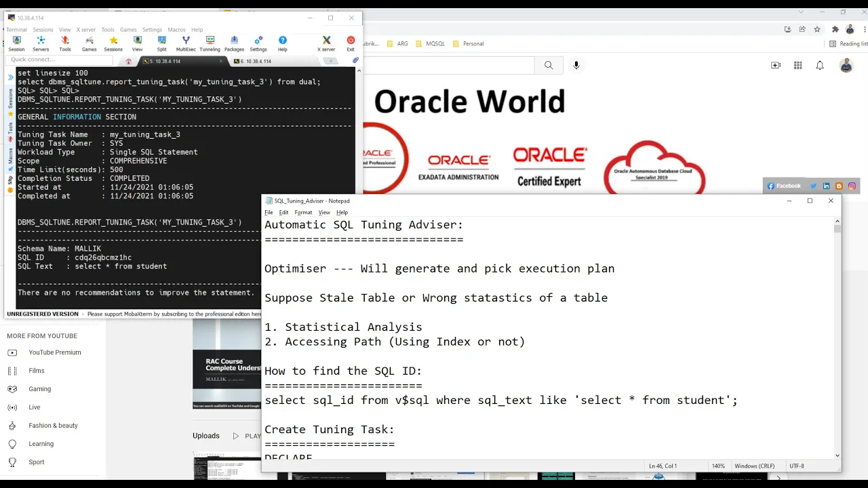
Task: Open Macros menu in MobaXterm
Action: tap(176, 30)
